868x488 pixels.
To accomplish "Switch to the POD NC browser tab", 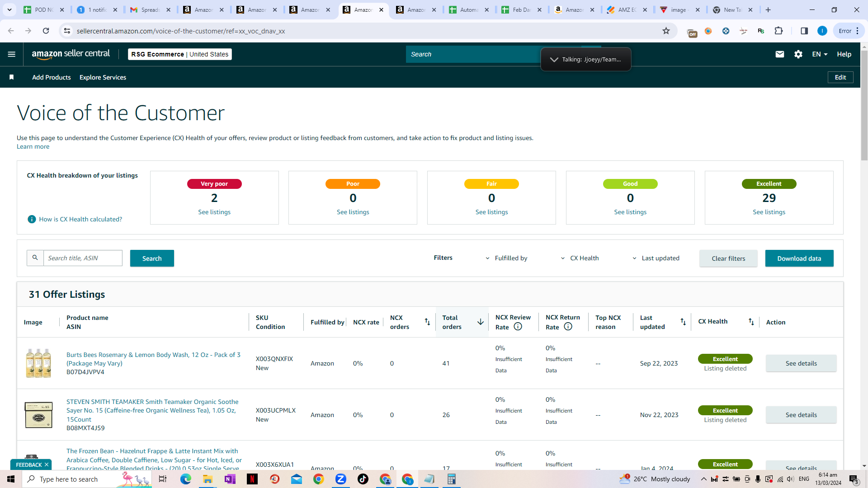I will coord(44,9).
